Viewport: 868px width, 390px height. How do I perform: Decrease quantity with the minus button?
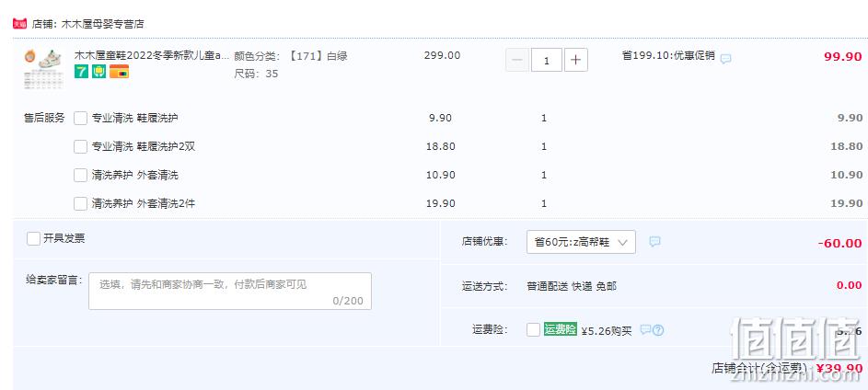[517, 60]
